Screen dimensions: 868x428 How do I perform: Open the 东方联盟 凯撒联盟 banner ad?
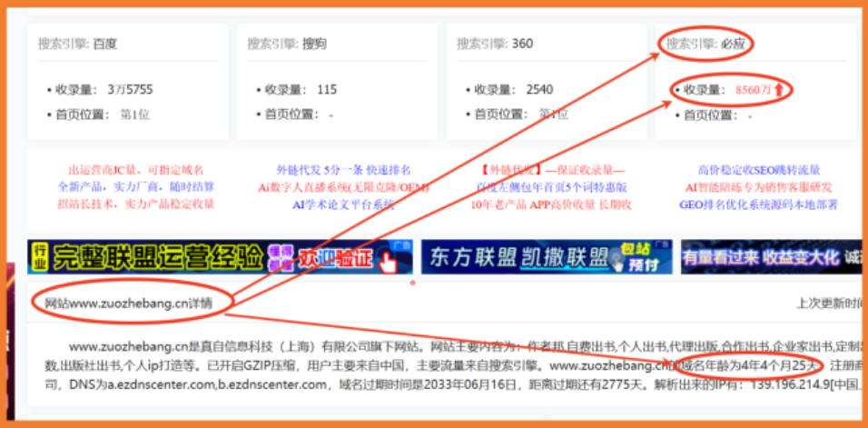[547, 257]
